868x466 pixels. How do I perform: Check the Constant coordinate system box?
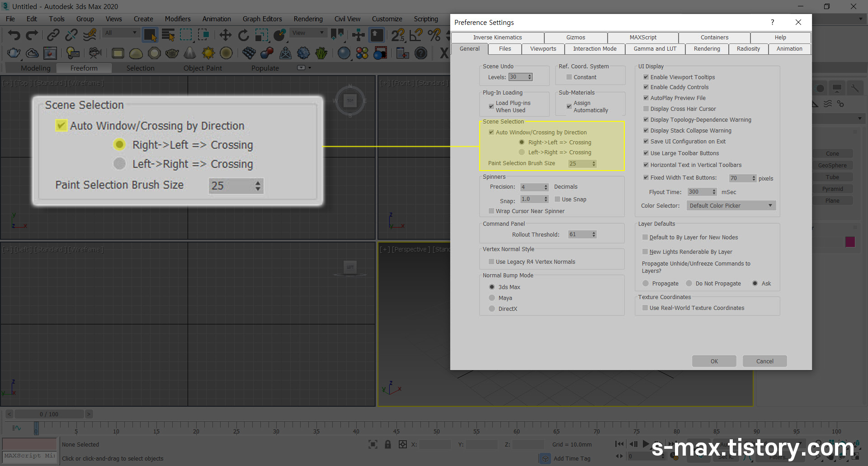point(569,77)
